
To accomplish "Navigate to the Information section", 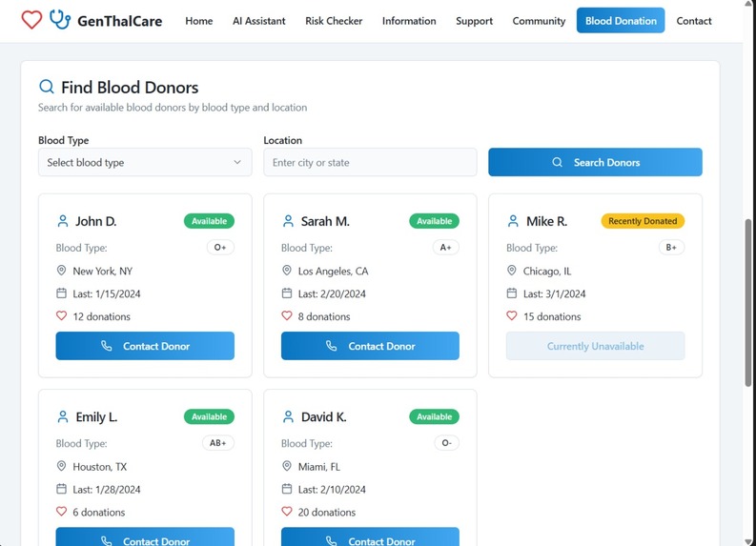I will click(x=409, y=21).
